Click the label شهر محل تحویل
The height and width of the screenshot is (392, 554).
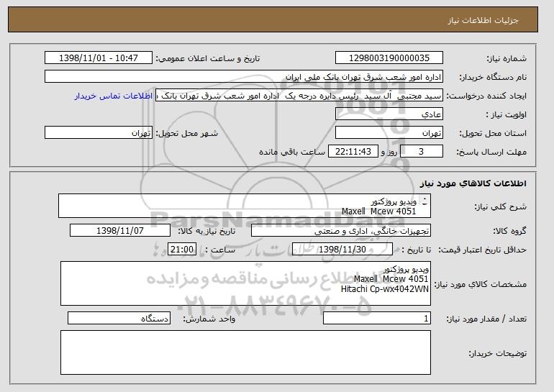coord(187,133)
